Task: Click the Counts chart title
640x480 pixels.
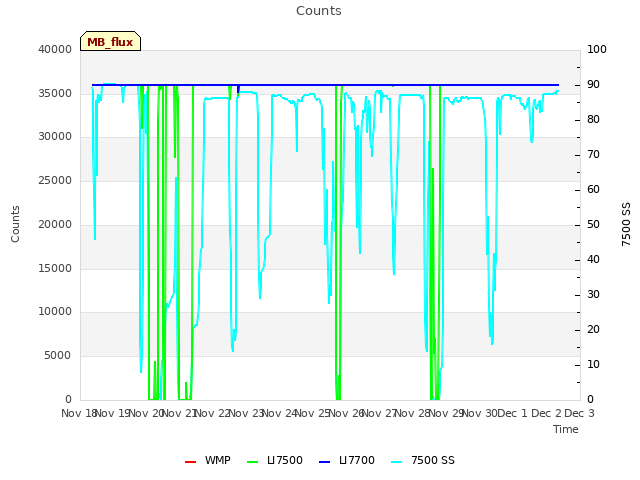Action: (x=319, y=11)
